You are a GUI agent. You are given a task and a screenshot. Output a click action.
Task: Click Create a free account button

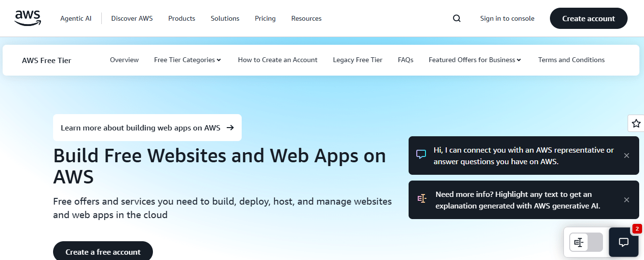103,251
